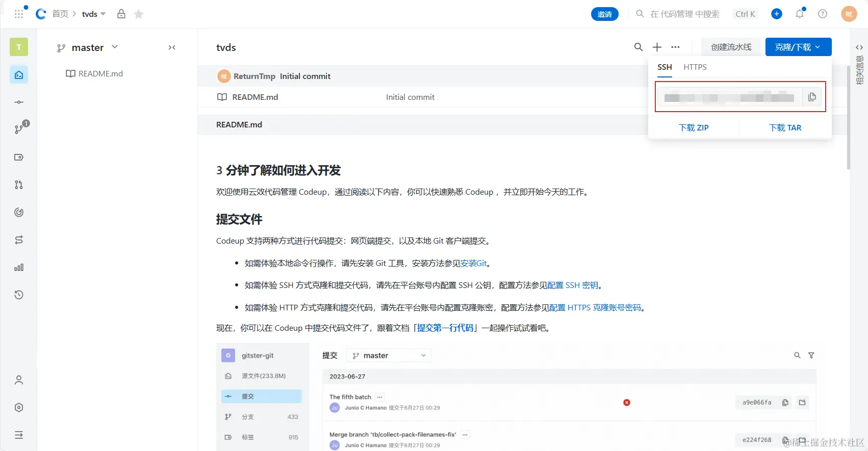Open the submit first line of code link
The height and width of the screenshot is (451, 868).
coord(445,328)
